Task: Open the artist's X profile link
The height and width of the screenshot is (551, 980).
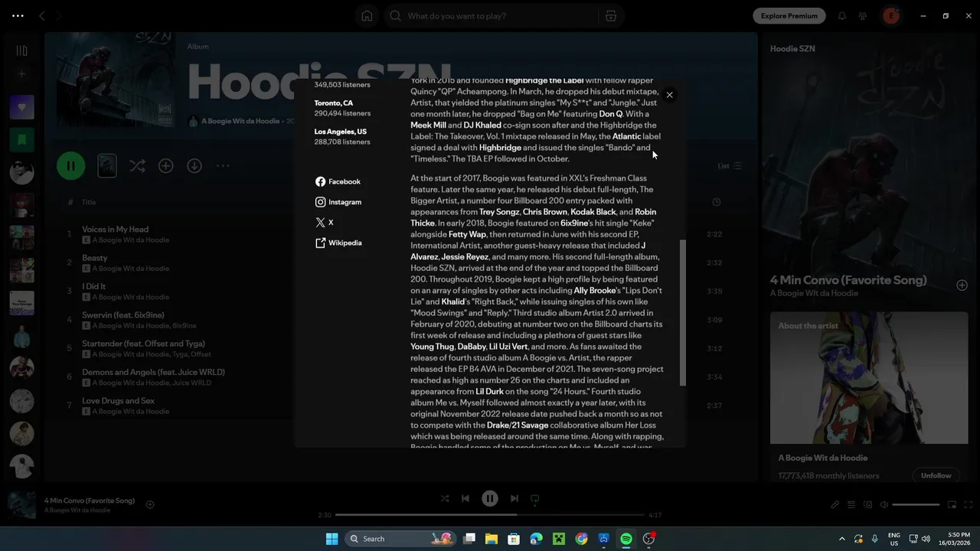Action: [x=325, y=223]
